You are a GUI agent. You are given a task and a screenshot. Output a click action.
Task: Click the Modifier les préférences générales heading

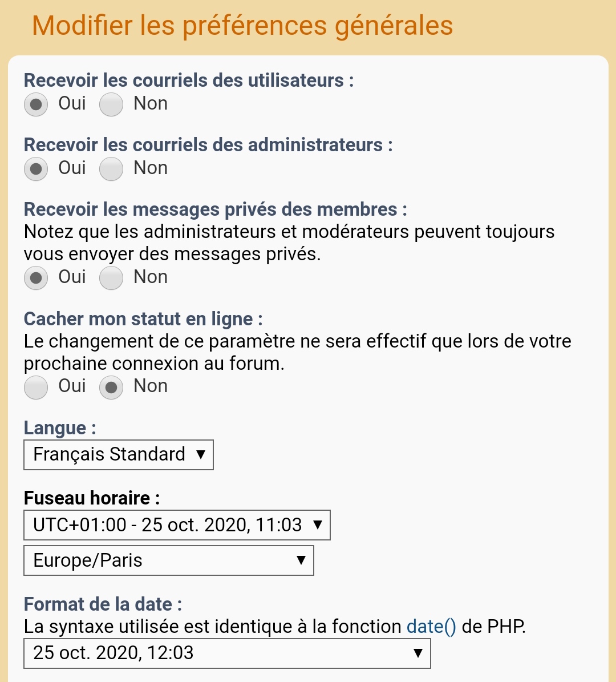[x=242, y=26]
